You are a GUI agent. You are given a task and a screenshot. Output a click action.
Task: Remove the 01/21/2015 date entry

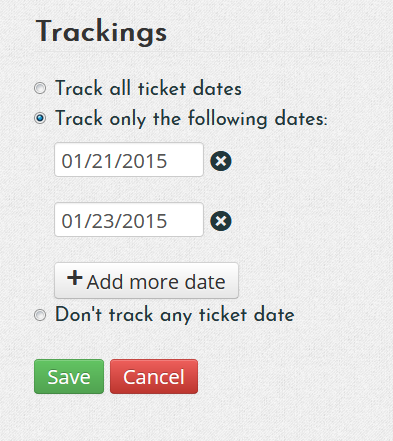pos(221,161)
